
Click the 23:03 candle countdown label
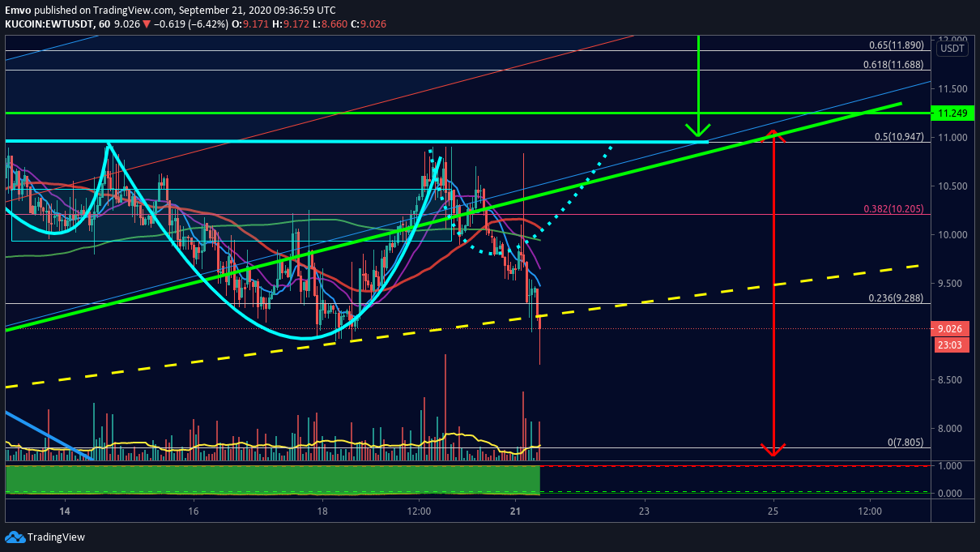pos(951,344)
